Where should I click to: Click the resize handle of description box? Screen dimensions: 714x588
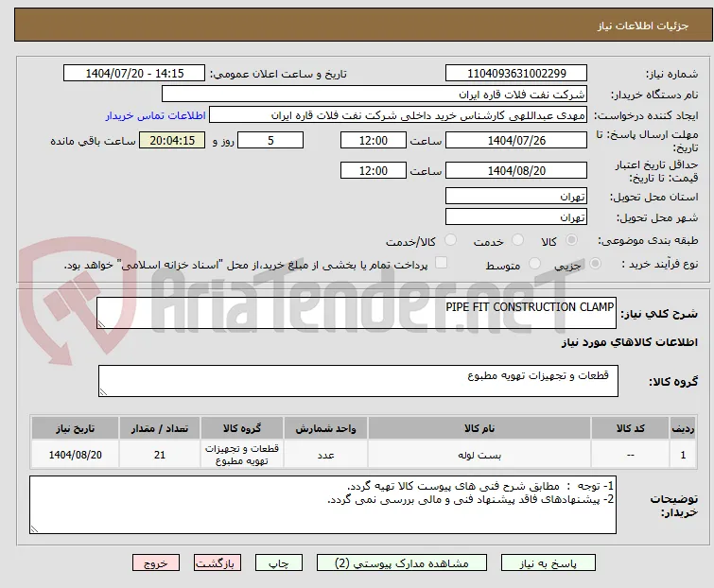coord(101,323)
